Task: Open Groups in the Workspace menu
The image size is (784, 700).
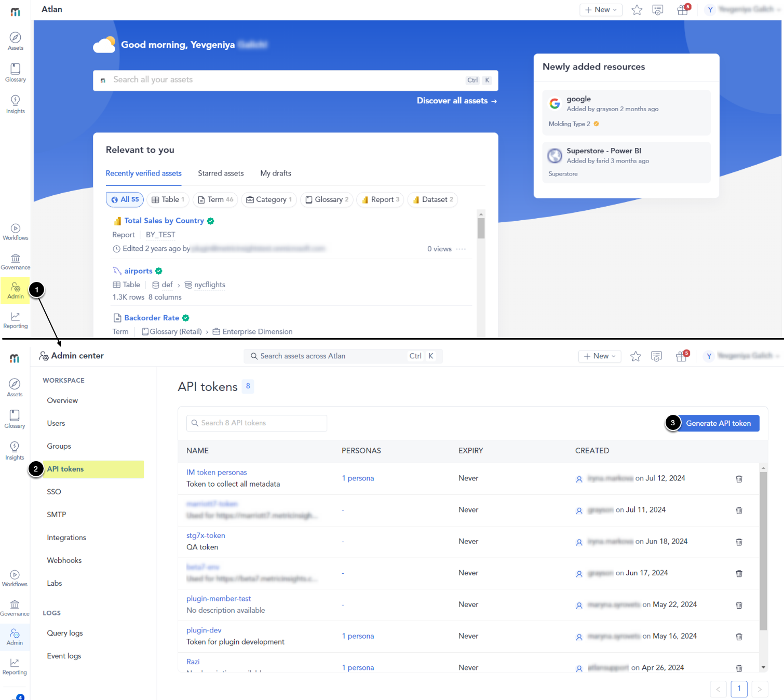Action: (x=59, y=446)
